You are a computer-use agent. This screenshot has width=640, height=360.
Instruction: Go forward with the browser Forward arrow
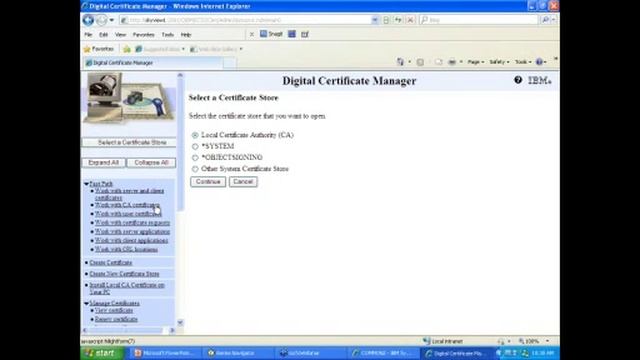tap(102, 20)
